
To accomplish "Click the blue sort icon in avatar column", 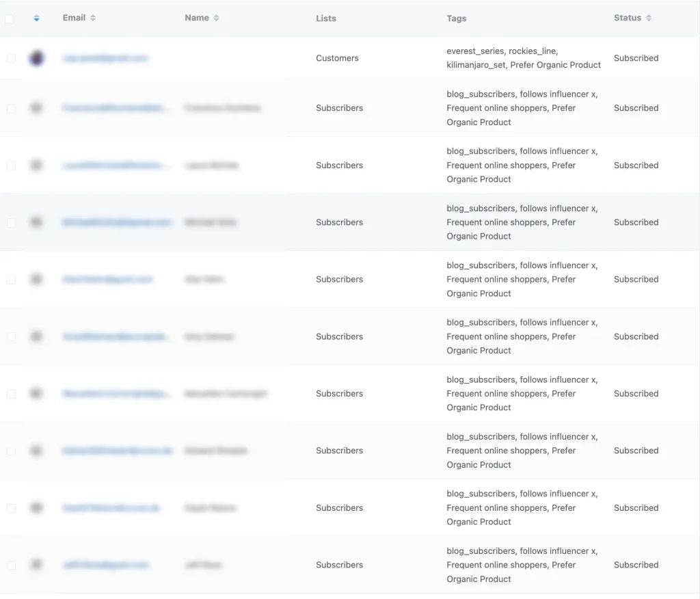I will point(36,18).
